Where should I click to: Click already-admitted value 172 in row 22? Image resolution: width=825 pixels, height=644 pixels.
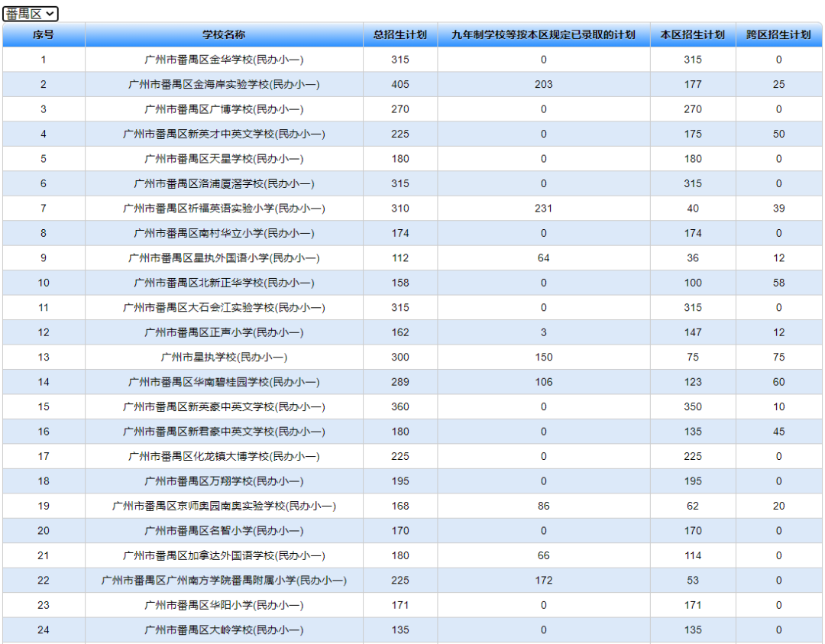click(x=544, y=581)
